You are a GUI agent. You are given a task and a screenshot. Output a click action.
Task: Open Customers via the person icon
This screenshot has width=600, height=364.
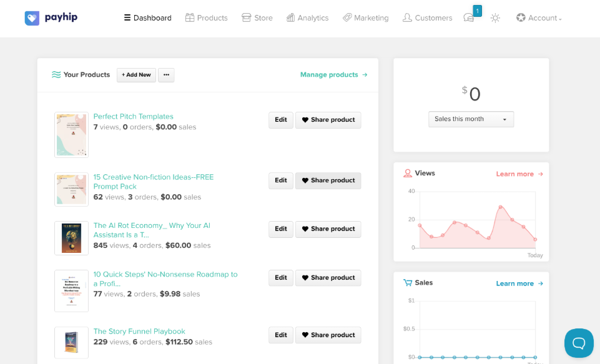click(408, 17)
